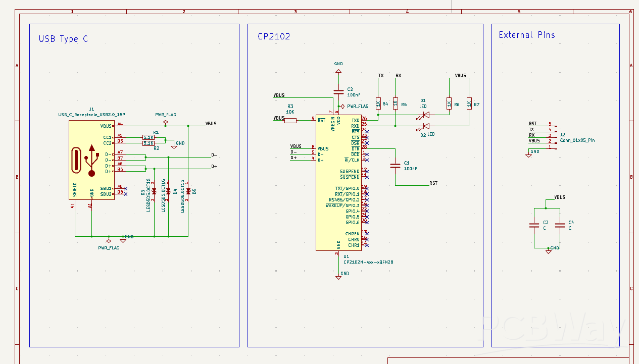This screenshot has height=364, width=639.
Task: Click the VBUS label wired to C2
Action: click(x=279, y=95)
